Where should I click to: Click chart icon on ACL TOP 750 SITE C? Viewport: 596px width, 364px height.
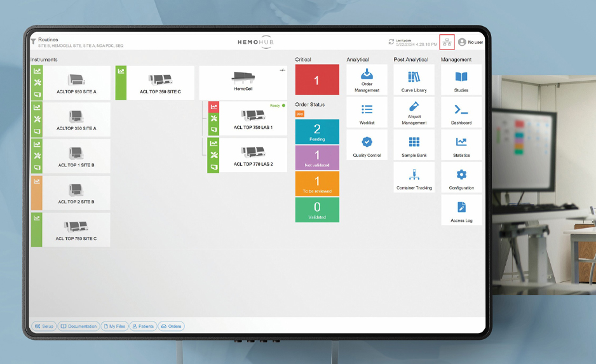point(37,218)
